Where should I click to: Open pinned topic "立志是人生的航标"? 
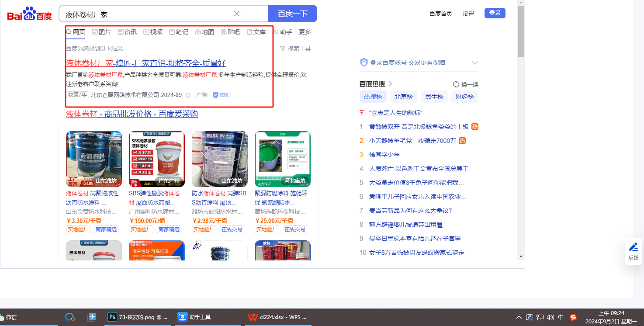[x=396, y=113]
